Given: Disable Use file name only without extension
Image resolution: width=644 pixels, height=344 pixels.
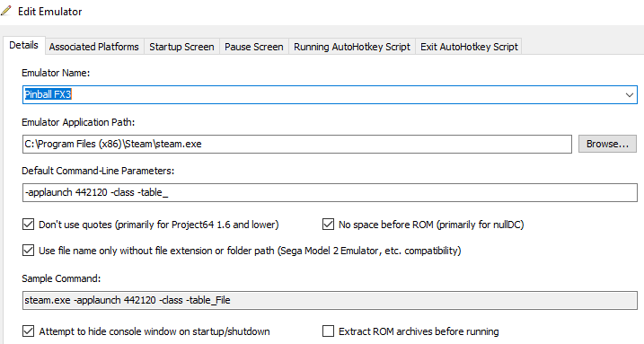Looking at the screenshot, I should click(29, 251).
